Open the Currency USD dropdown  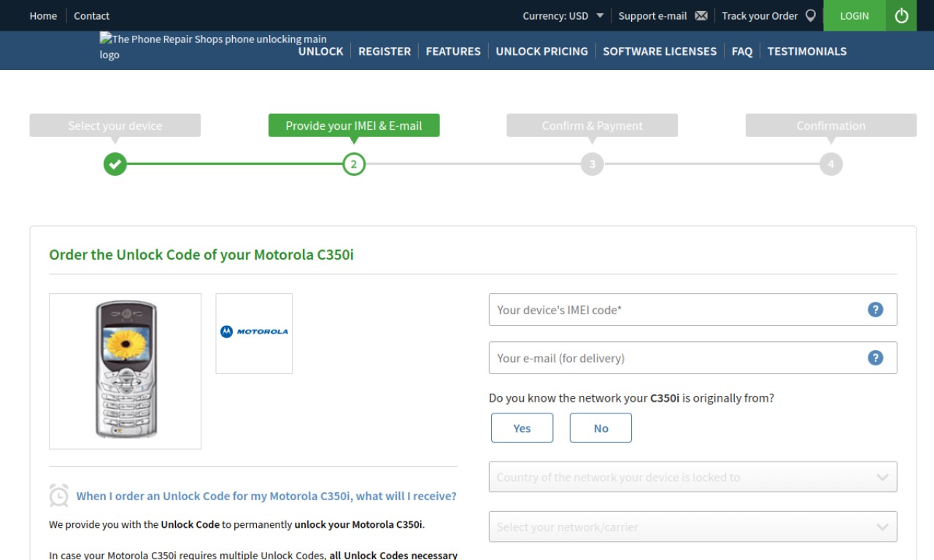click(x=563, y=15)
